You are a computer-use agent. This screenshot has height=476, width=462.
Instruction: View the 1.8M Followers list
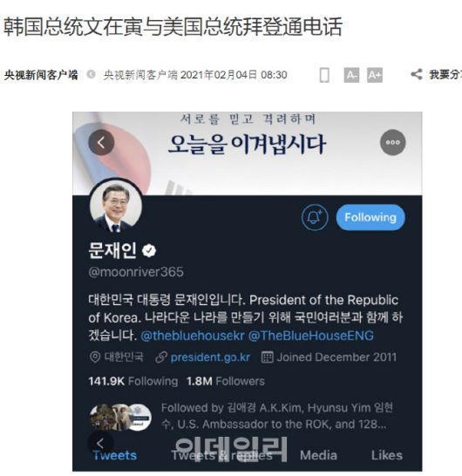(226, 381)
